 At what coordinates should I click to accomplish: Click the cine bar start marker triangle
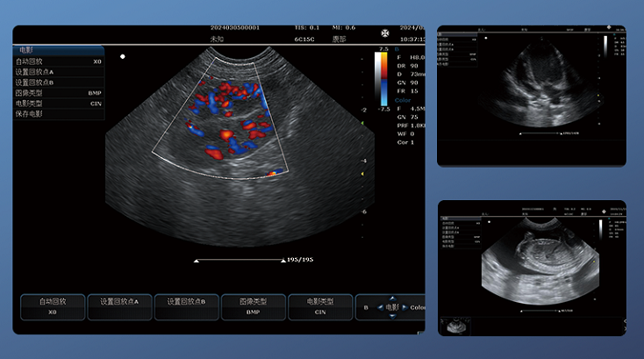pos(197,261)
